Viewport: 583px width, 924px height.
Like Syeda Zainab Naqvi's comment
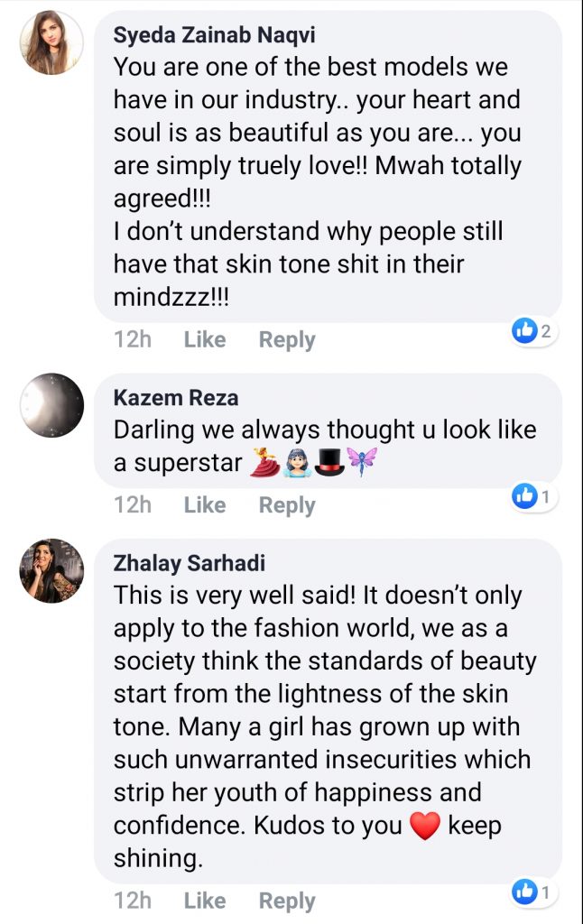point(205,340)
